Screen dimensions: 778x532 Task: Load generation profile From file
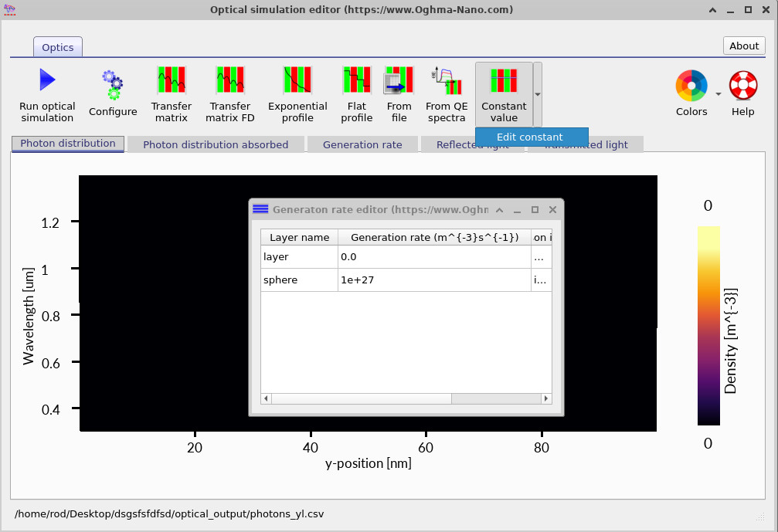click(399, 93)
